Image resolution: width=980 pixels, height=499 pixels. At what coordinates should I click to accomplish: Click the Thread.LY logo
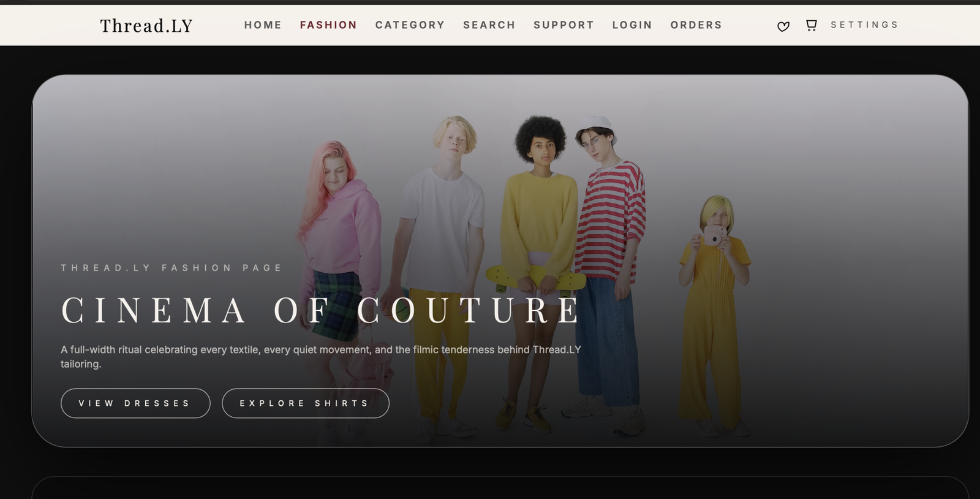(x=146, y=26)
